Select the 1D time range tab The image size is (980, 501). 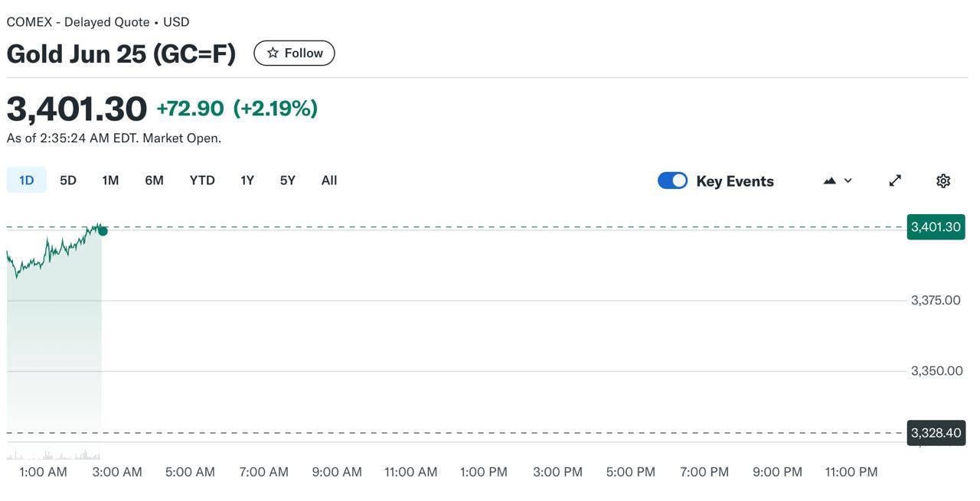coord(27,181)
